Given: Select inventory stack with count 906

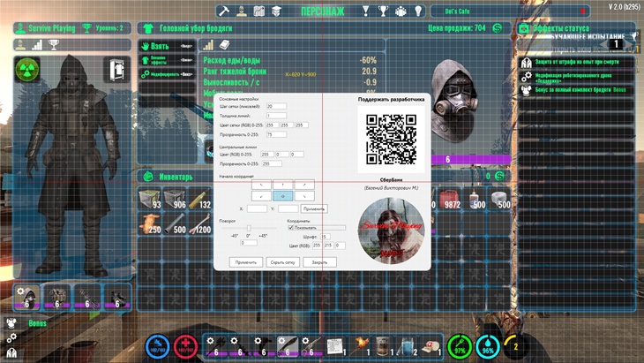Looking at the screenshot, I should pos(175,199).
